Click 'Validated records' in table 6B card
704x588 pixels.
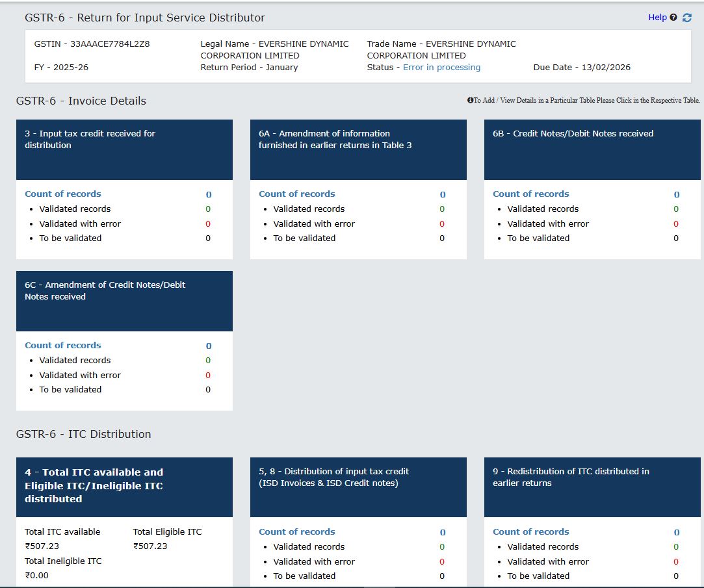click(543, 209)
